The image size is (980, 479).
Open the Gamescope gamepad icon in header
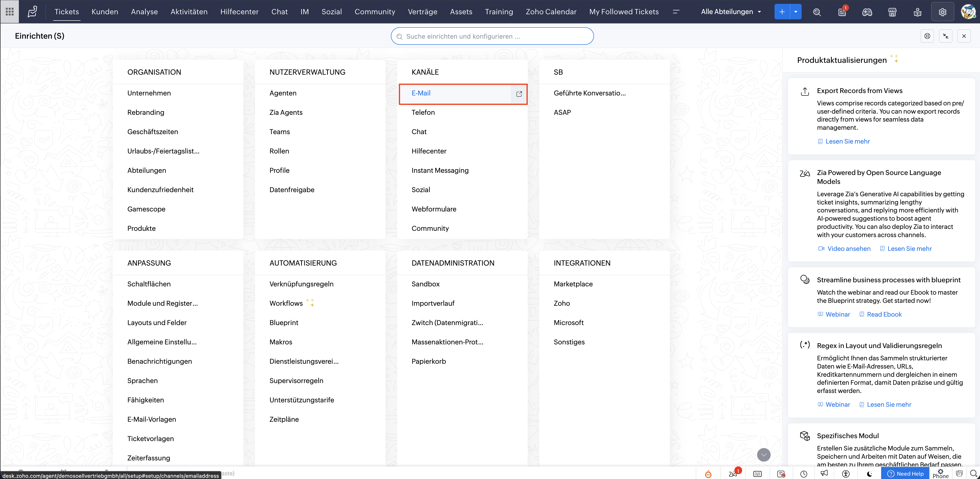click(867, 12)
